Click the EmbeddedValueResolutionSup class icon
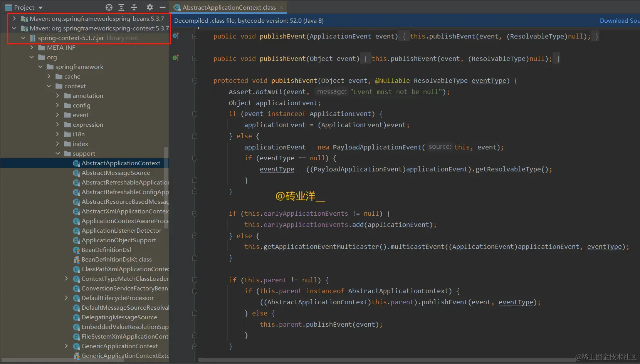 click(76, 327)
